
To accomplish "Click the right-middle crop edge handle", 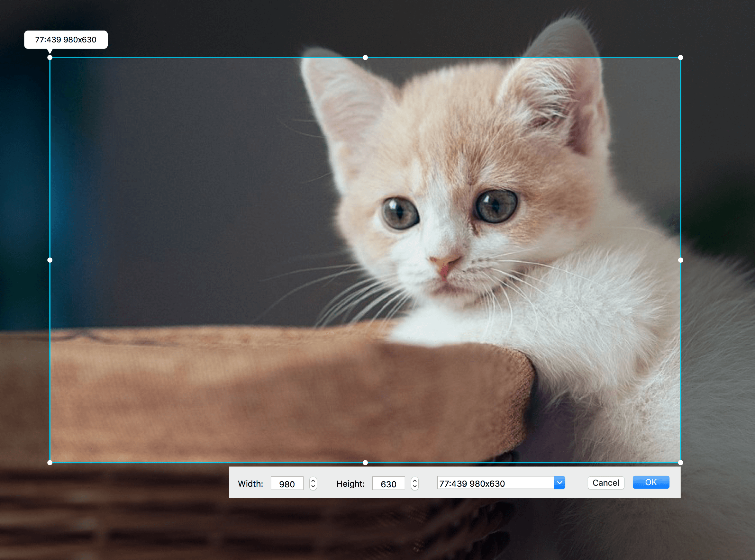I will (680, 260).
